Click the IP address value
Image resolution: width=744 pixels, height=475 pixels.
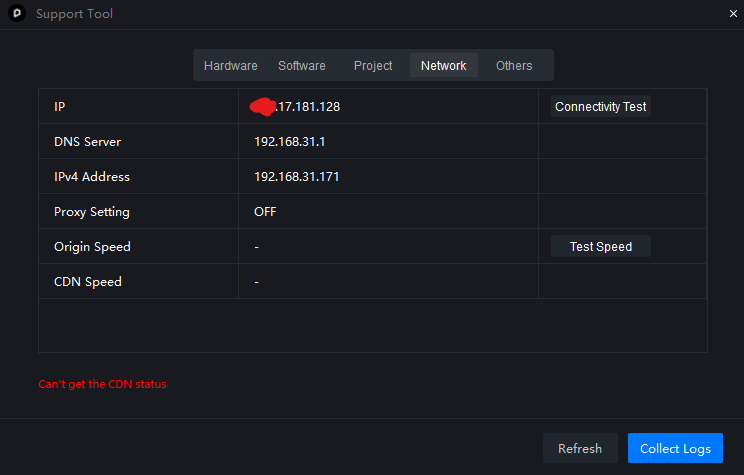point(304,107)
